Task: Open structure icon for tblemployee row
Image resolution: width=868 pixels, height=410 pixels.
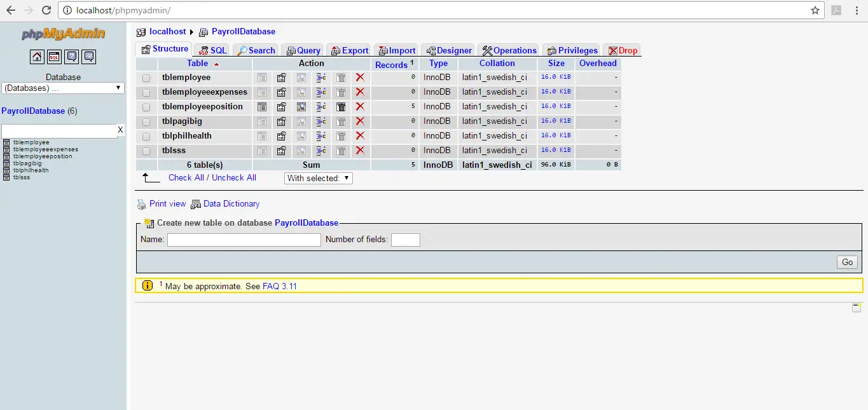Action: [282, 78]
